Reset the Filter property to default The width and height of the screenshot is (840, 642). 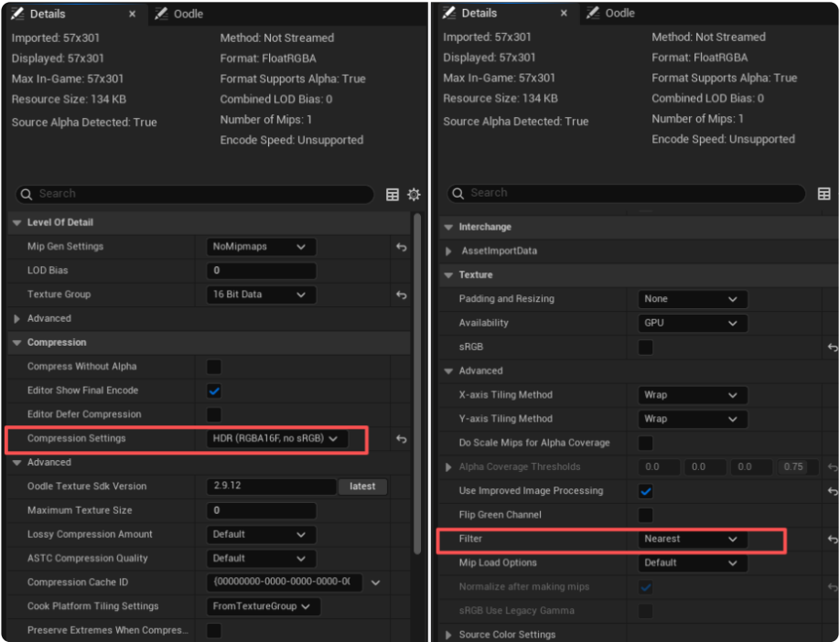tap(832, 540)
